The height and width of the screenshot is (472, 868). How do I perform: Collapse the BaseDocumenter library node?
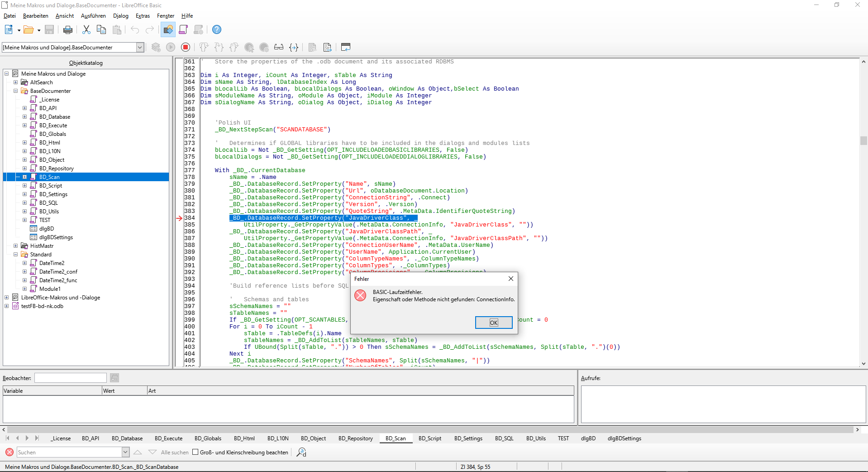point(16,91)
